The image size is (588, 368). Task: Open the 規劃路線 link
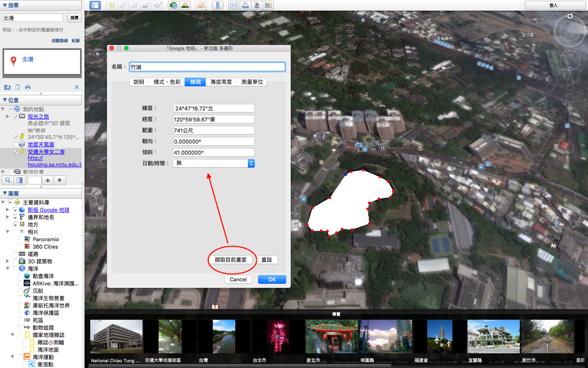coord(60,41)
